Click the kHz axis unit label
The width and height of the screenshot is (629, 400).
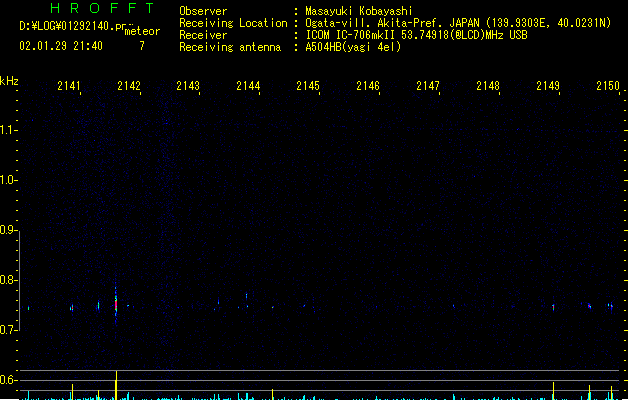tap(9, 81)
